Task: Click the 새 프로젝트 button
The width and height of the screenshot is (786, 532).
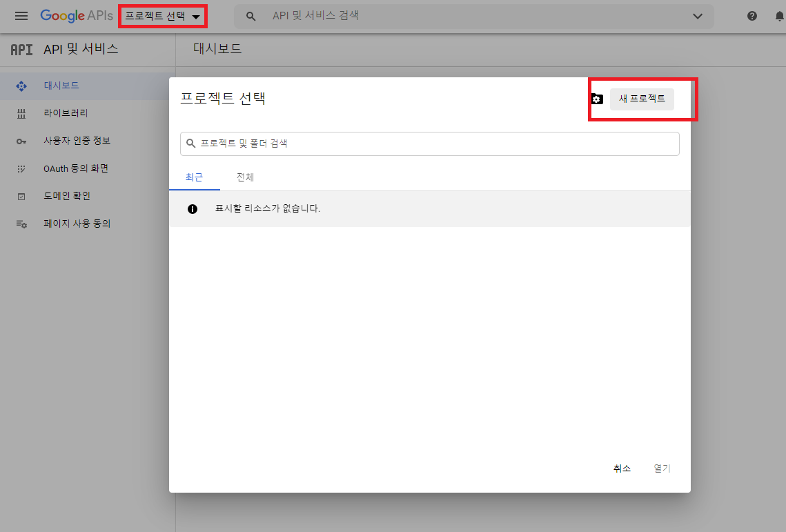Action: click(642, 99)
